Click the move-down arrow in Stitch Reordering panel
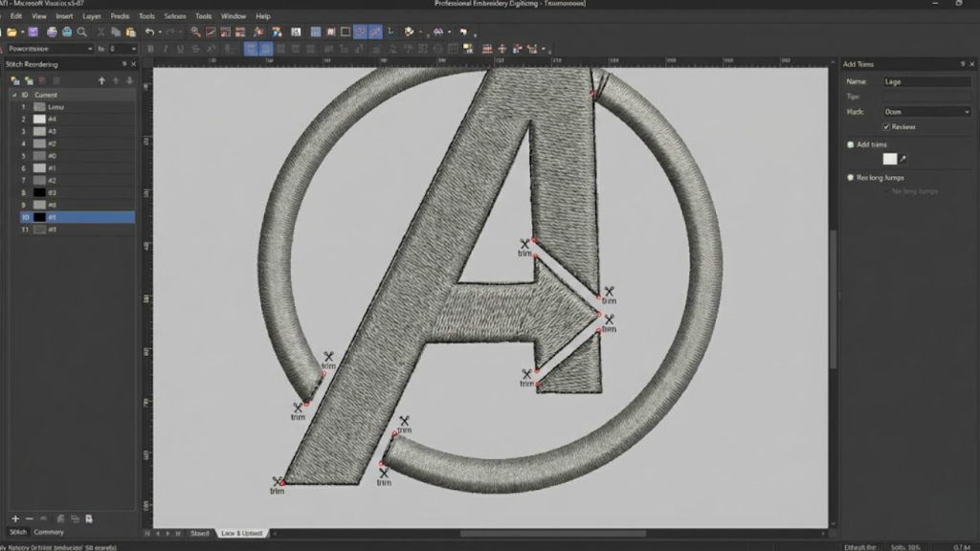 [x=129, y=80]
